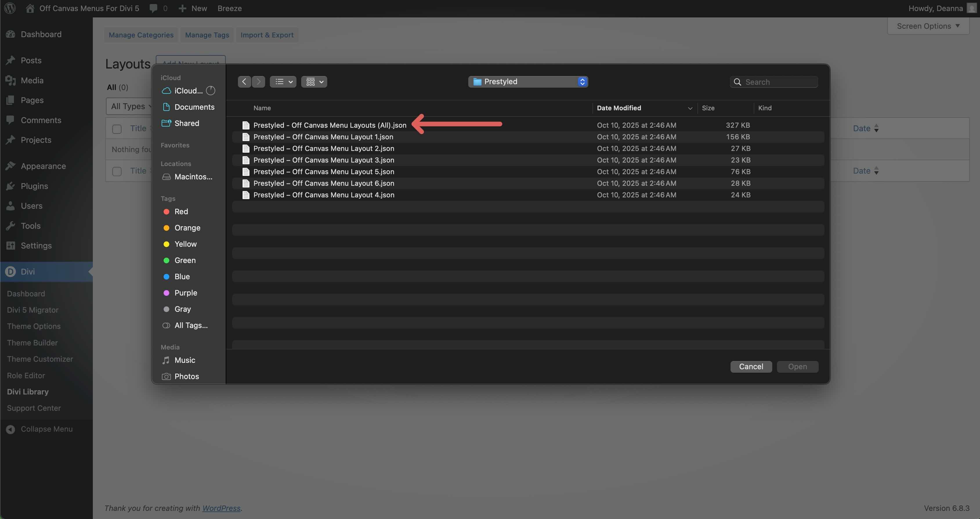Open Appearance via its paintbrush icon
The image size is (980, 519).
[11, 166]
